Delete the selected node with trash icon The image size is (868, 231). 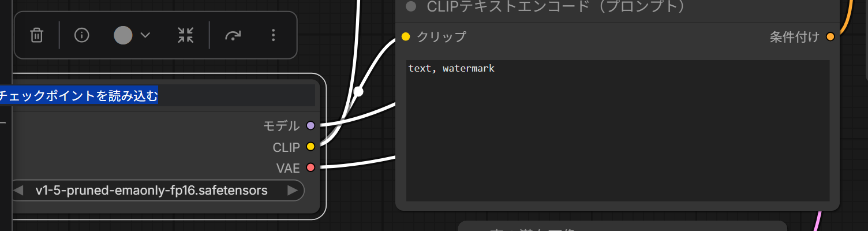[36, 35]
